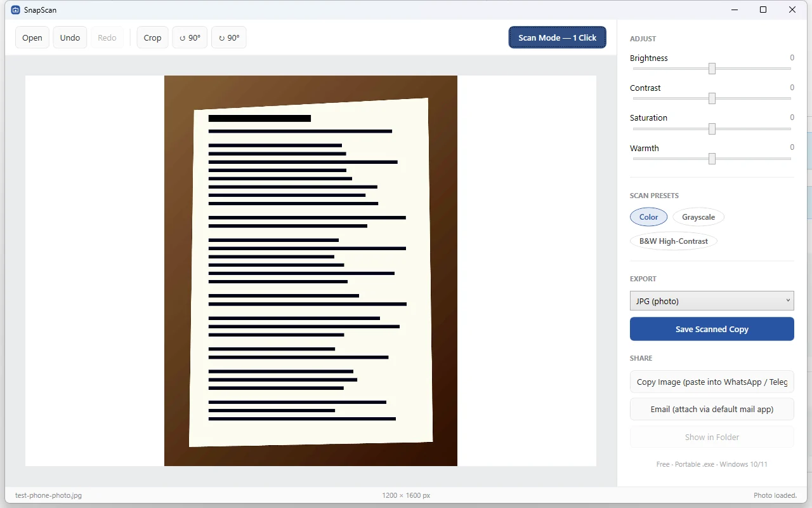Image resolution: width=812 pixels, height=508 pixels.
Task: Click the 'Photo loaded.' status message
Action: tap(775, 495)
